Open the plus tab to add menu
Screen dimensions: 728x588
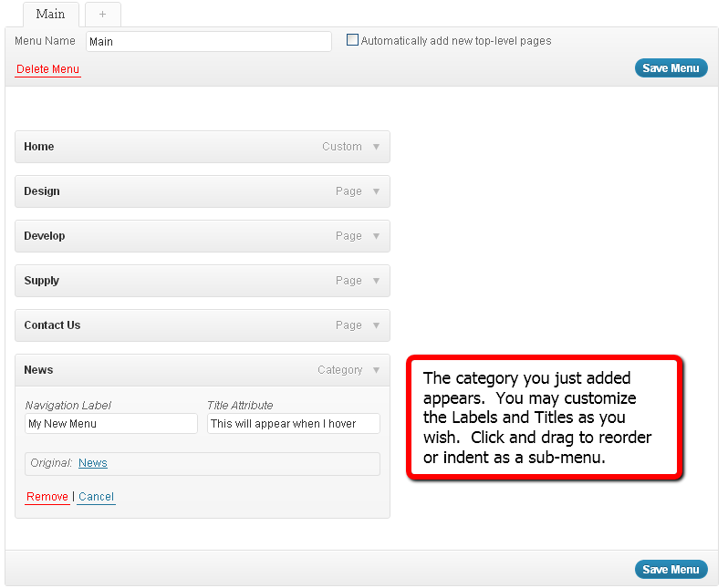coord(102,15)
